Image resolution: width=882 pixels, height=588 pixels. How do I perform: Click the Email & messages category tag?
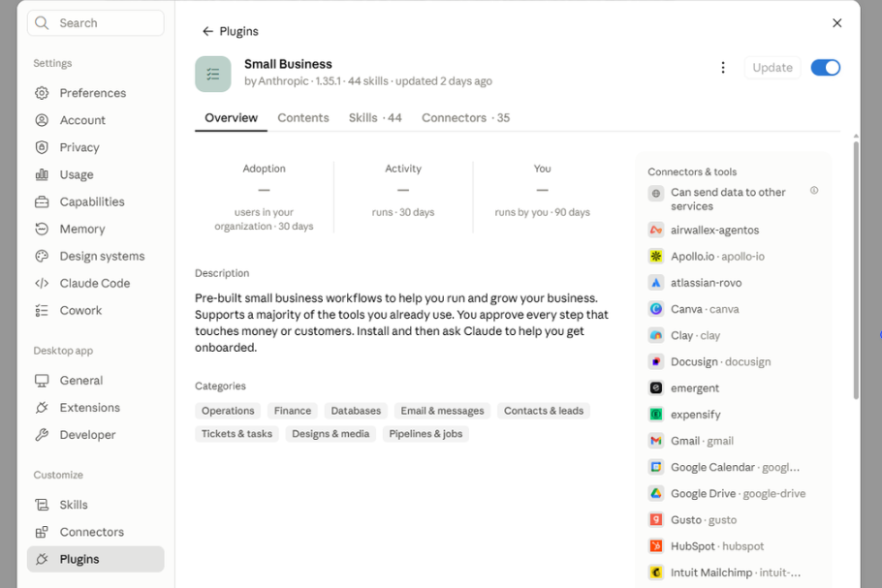[442, 411]
